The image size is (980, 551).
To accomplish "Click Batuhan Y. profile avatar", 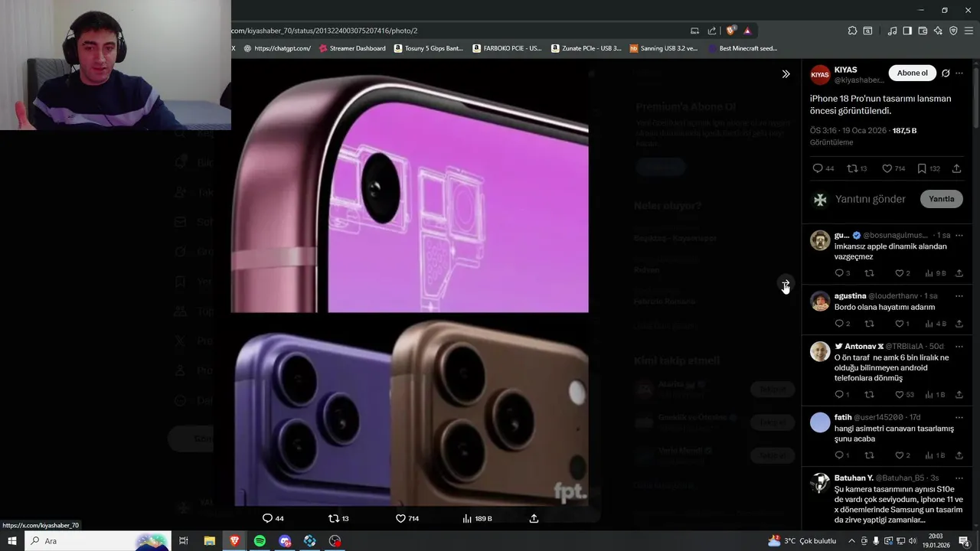I will (820, 484).
